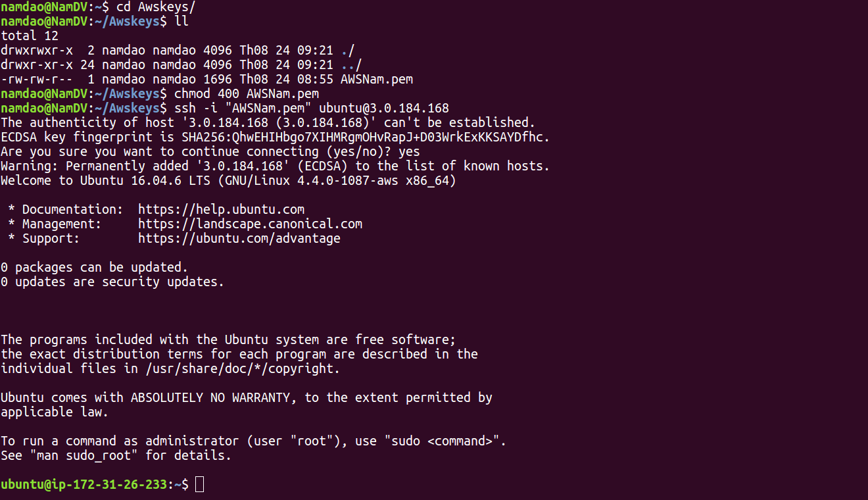Click the terminal cursor block at the prompt

[200, 484]
